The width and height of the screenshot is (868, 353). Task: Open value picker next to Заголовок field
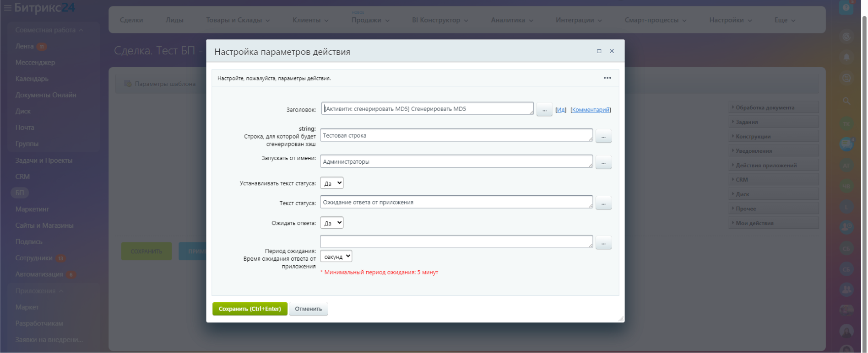(x=544, y=110)
